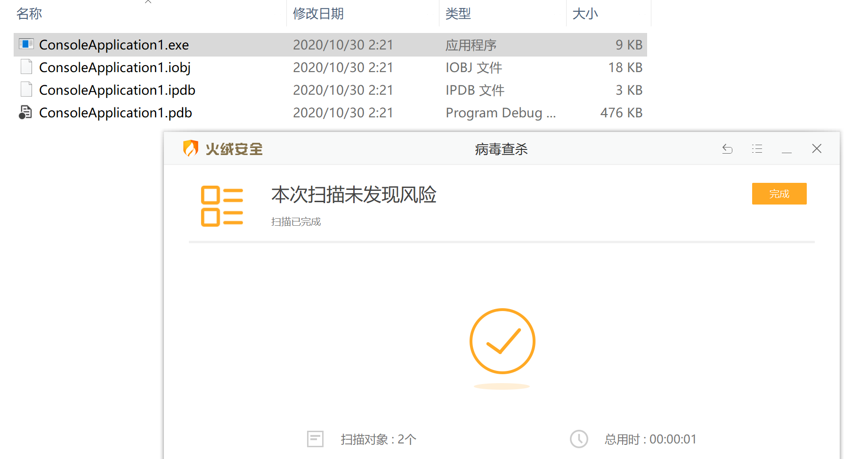Open the Huorong menu list icon
The height and width of the screenshot is (459, 868).
point(757,149)
